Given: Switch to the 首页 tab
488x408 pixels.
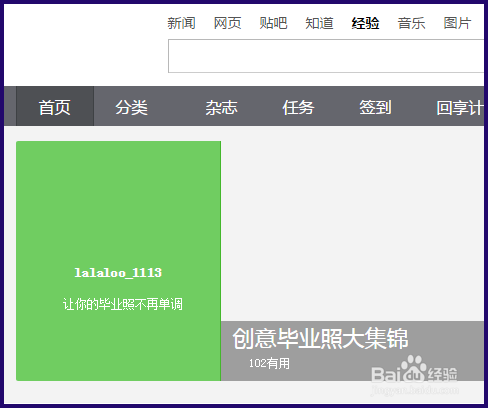Looking at the screenshot, I should [55, 106].
